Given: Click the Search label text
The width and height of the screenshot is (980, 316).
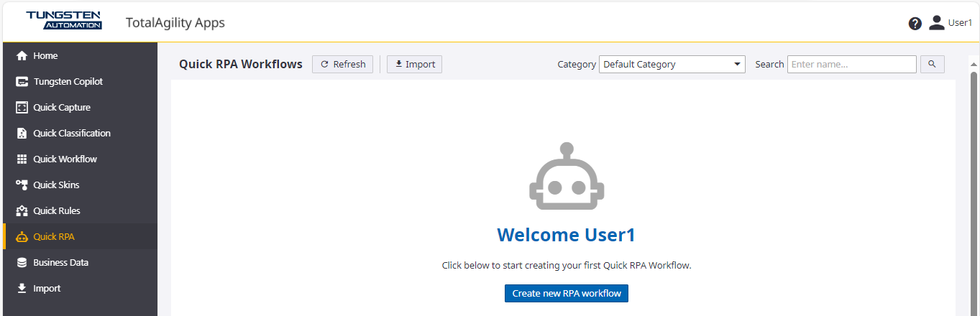Looking at the screenshot, I should (769, 65).
